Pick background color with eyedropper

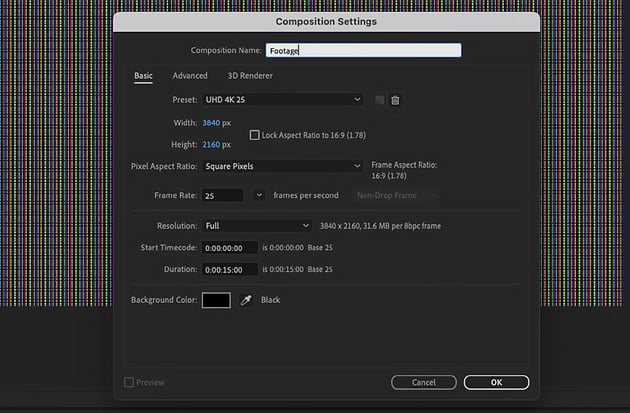(246, 300)
